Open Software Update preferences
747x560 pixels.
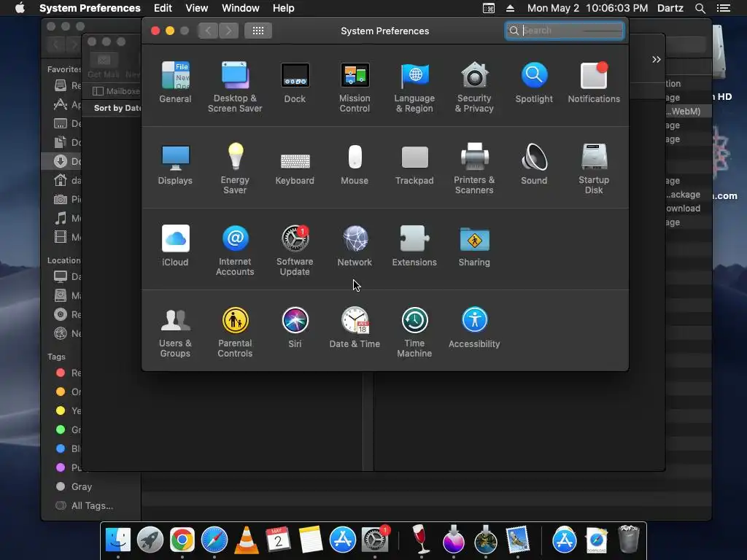pyautogui.click(x=295, y=251)
